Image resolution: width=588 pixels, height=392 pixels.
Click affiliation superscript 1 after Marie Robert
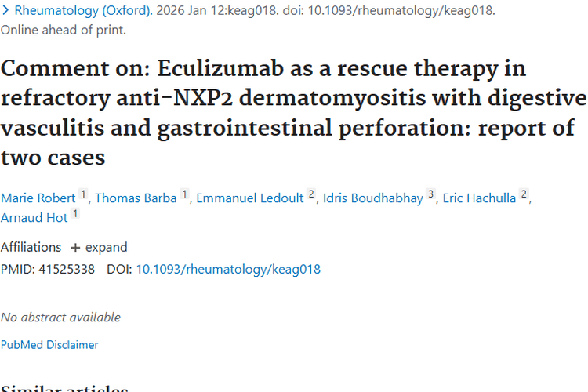click(84, 195)
